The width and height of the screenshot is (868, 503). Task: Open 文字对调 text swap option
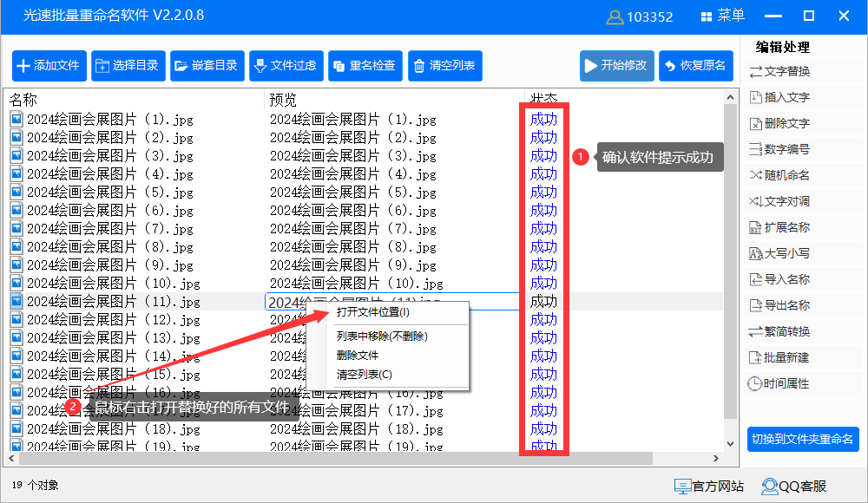(x=780, y=201)
